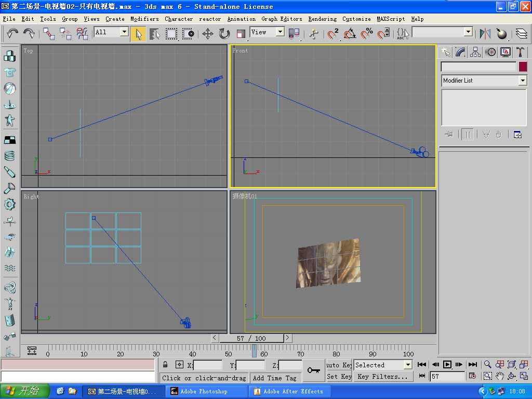Open the Hierarchy command panel
This screenshot has height=399, width=532.
[475, 52]
